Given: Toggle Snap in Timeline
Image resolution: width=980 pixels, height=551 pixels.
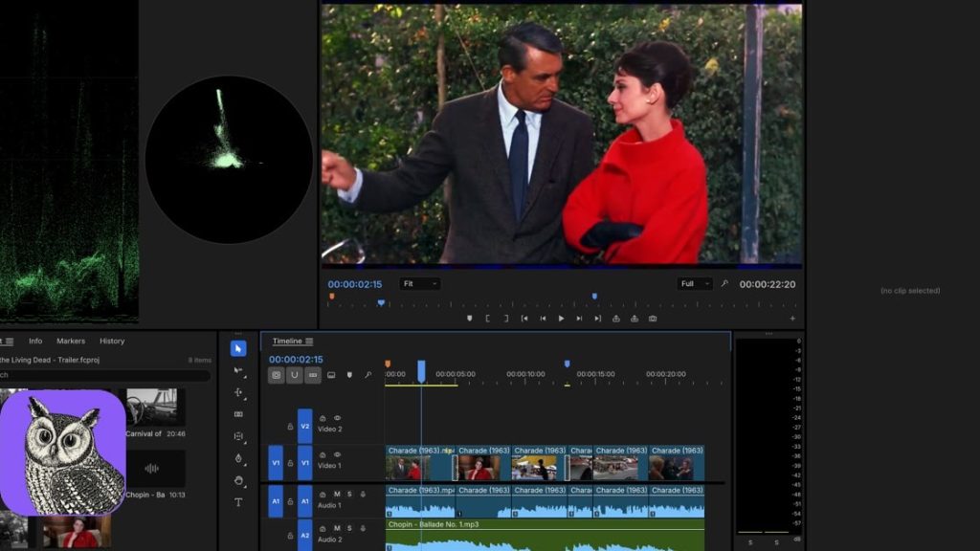Looking at the screenshot, I should (x=295, y=375).
